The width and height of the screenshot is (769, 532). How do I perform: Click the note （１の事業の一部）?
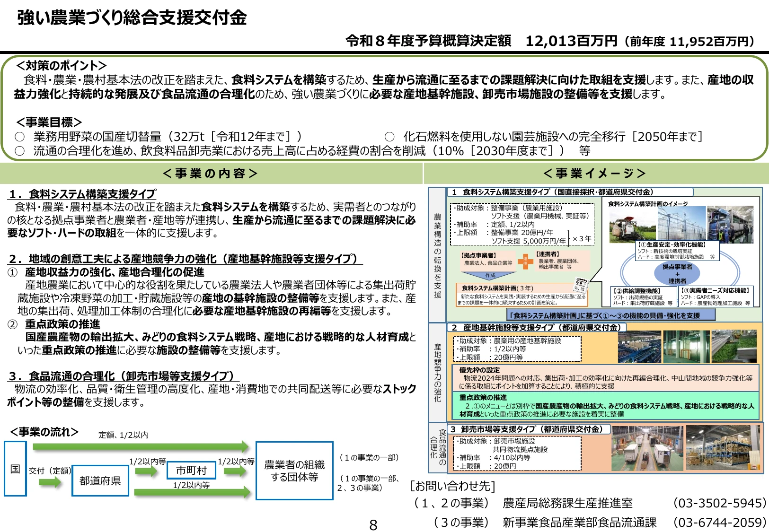pos(369,457)
